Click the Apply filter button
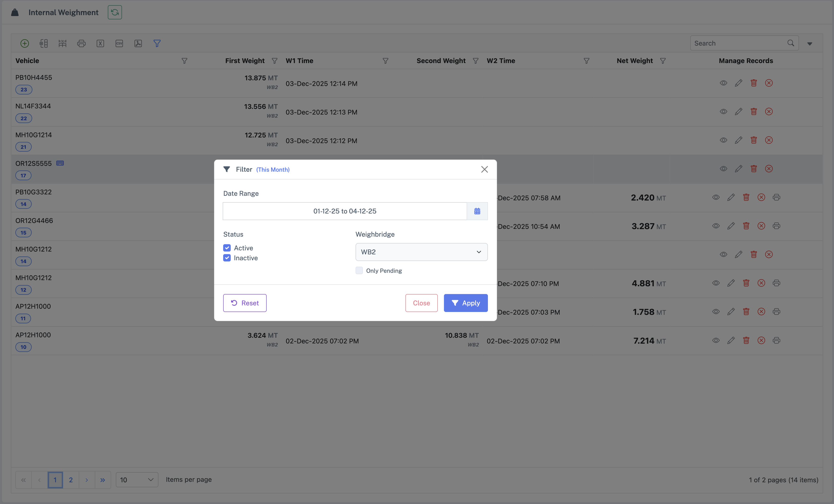Image resolution: width=834 pixels, height=504 pixels. pyautogui.click(x=465, y=303)
